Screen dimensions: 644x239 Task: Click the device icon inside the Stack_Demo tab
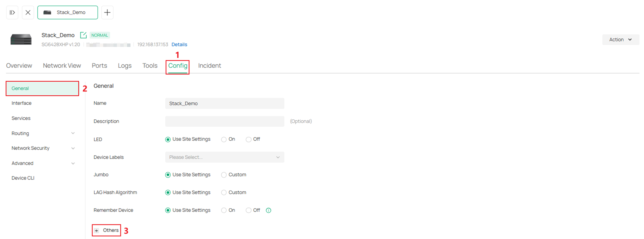(47, 12)
